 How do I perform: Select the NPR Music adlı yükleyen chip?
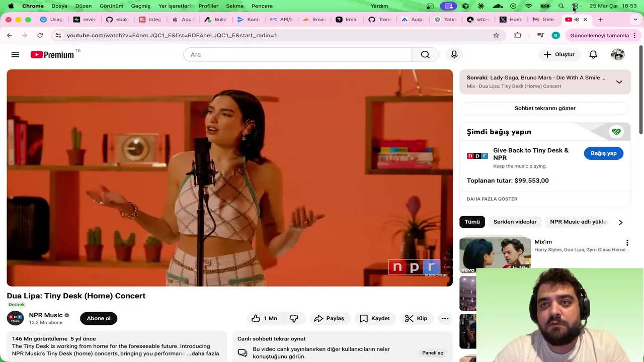tap(579, 222)
